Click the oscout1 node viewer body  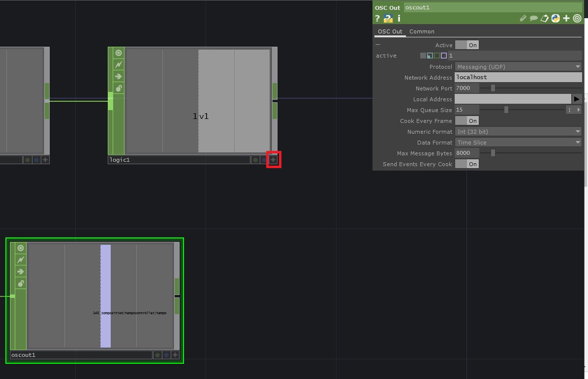[100, 296]
